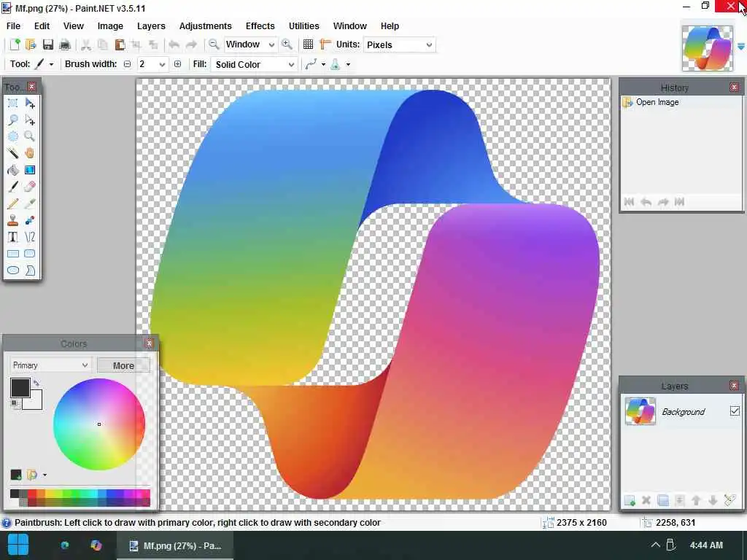Open the Adjustments menu

[x=205, y=26]
